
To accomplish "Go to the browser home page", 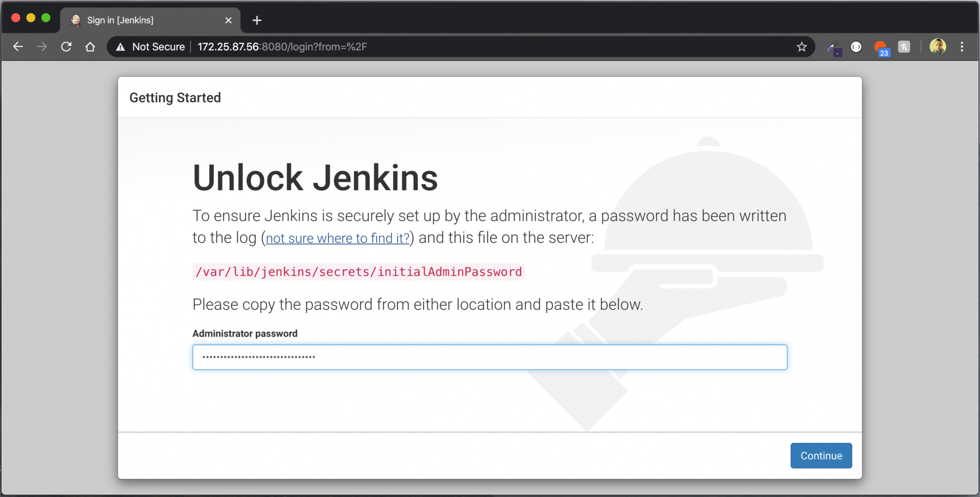I will pos(90,47).
